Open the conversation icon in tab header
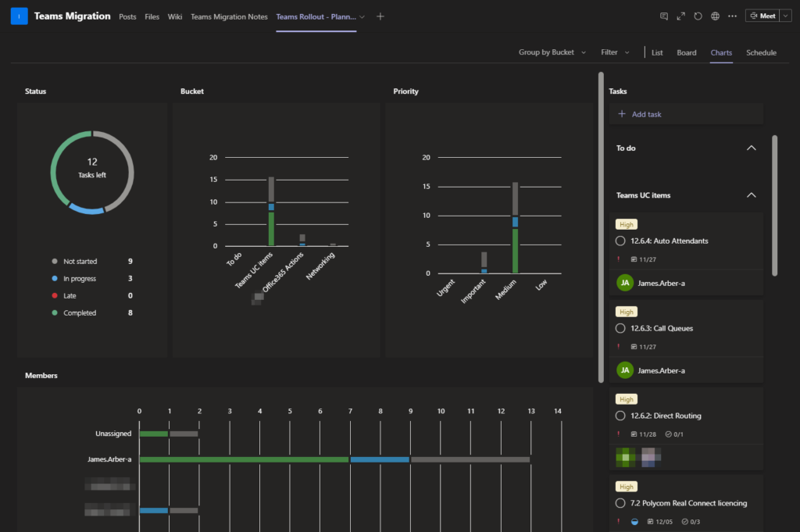The width and height of the screenshot is (800, 532). click(x=664, y=16)
